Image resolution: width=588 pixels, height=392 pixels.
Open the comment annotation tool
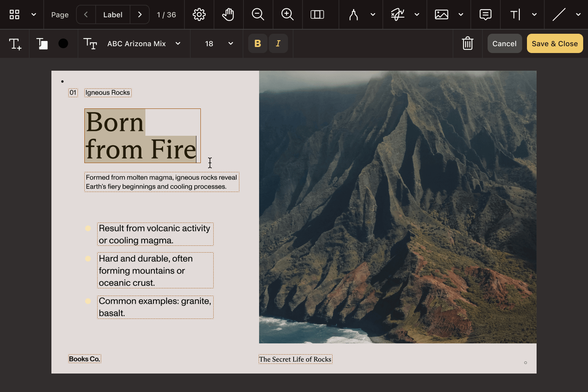point(485,15)
